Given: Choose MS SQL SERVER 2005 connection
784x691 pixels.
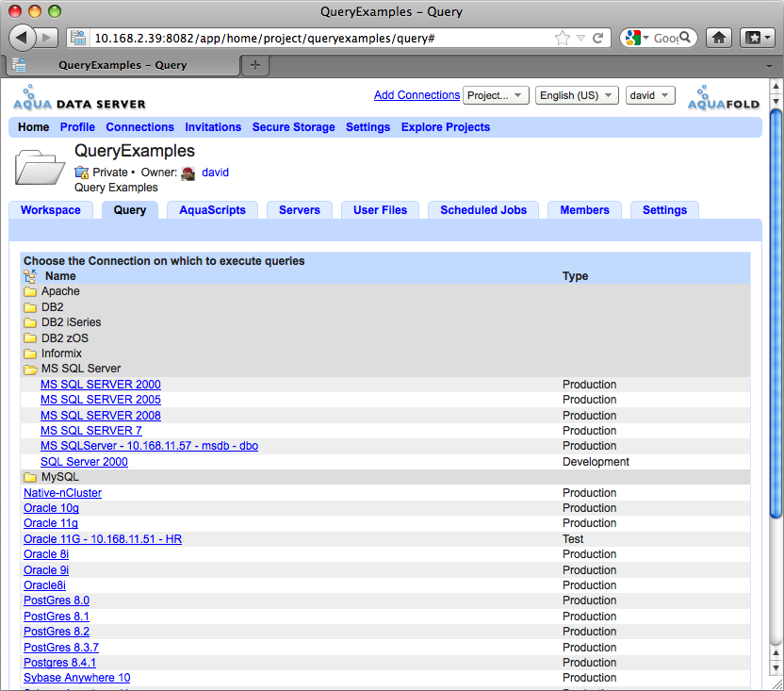Looking at the screenshot, I should [x=101, y=400].
